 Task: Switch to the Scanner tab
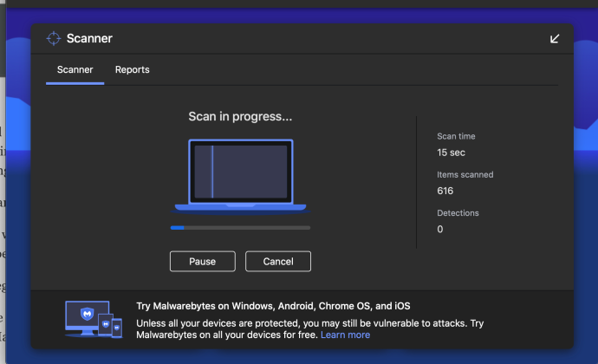(75, 70)
